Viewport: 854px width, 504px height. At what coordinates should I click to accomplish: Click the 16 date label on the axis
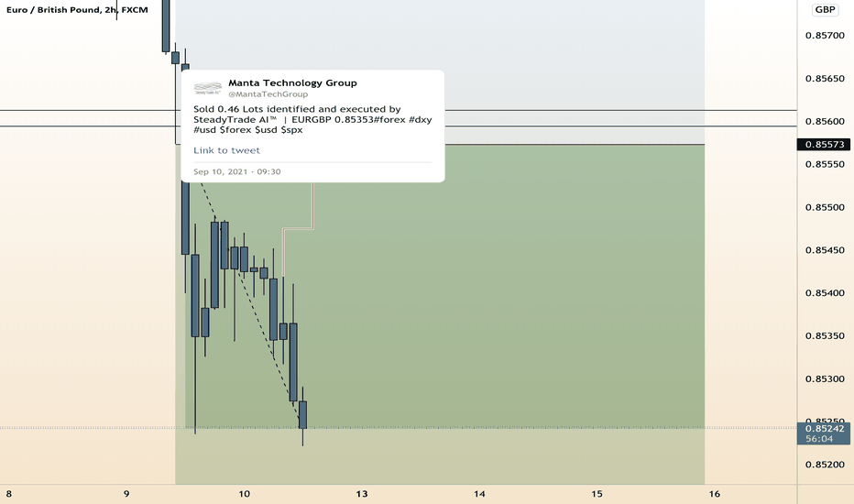[x=714, y=494]
